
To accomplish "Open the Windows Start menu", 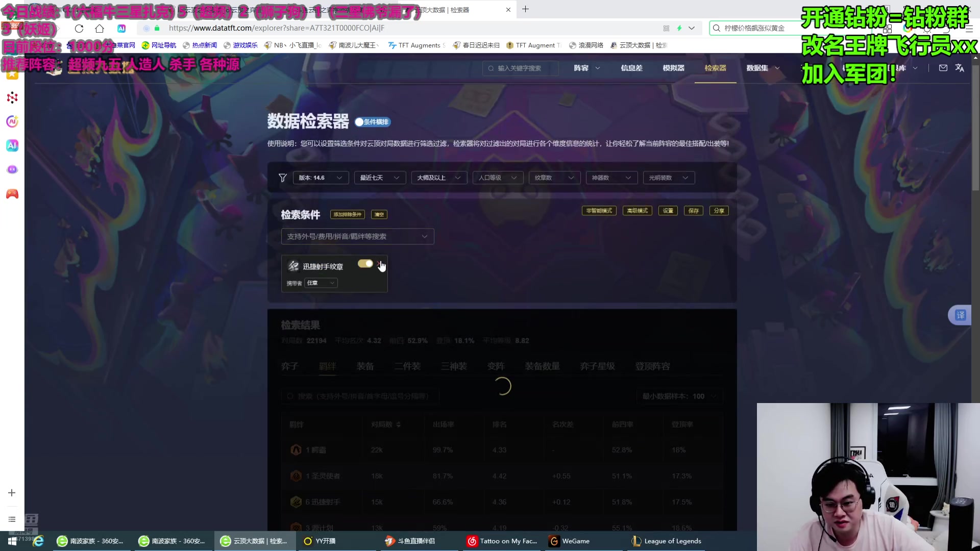I will (x=12, y=541).
